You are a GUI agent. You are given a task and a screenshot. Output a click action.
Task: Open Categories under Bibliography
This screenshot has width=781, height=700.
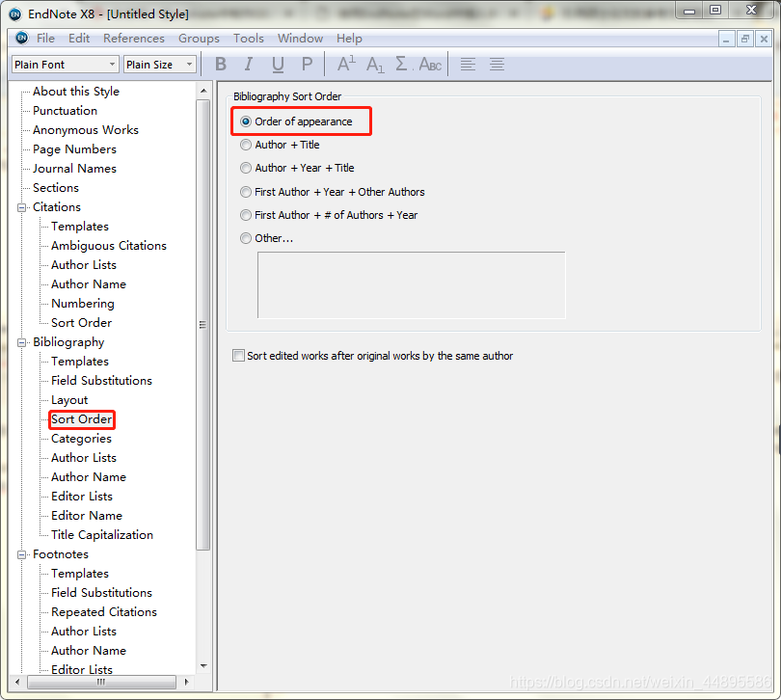82,439
